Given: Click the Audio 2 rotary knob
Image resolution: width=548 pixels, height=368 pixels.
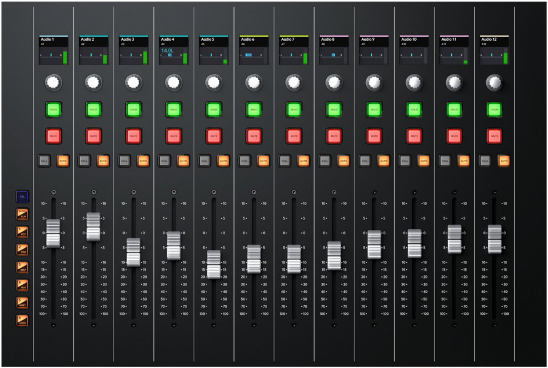Looking at the screenshot, I should pos(93,83).
